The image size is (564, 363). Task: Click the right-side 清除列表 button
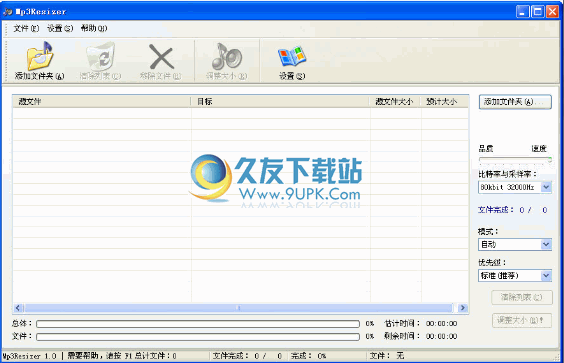pos(522,297)
